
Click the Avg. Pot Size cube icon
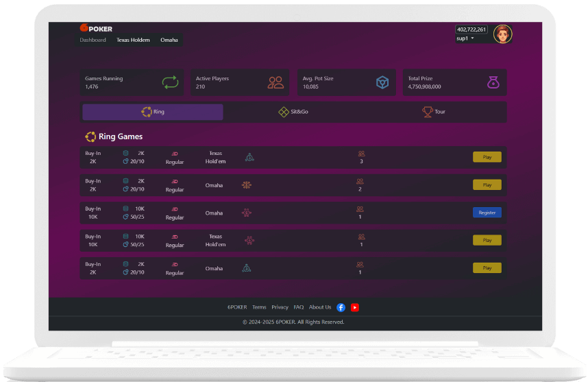[x=382, y=83]
